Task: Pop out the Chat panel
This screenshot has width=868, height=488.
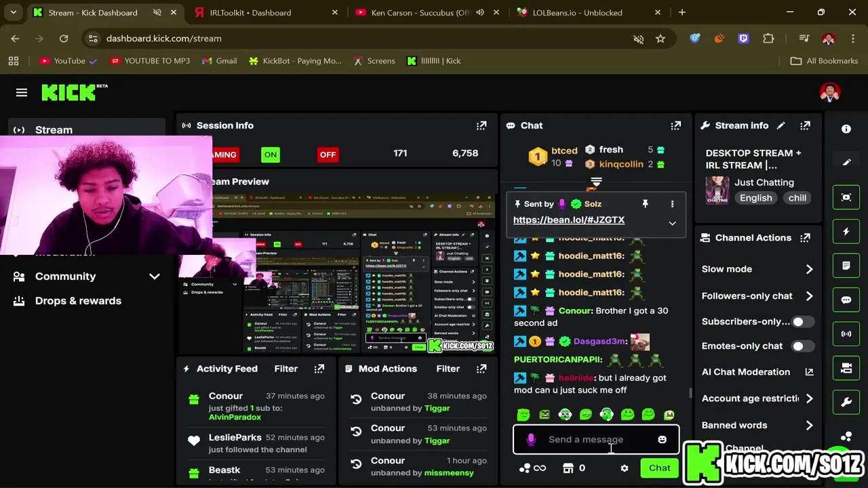Action: 676,125
